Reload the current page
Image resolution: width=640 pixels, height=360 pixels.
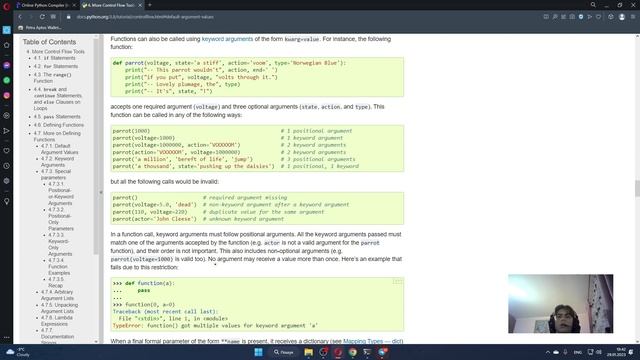click(42, 17)
